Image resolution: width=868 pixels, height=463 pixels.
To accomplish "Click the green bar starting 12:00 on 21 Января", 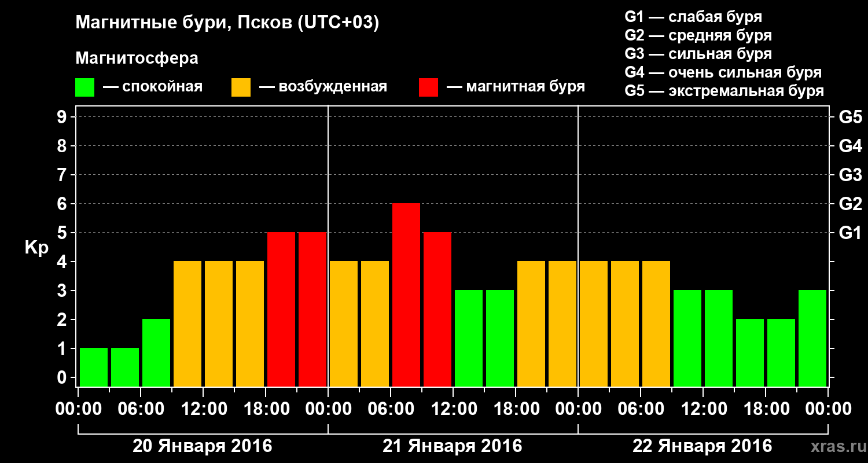I will click(x=469, y=338).
